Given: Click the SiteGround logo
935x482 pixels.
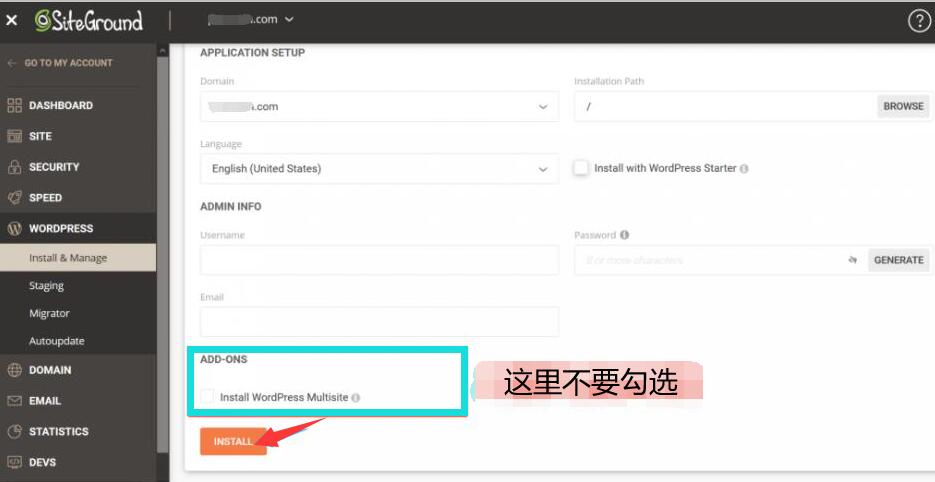Looking at the screenshot, I should (x=88, y=21).
